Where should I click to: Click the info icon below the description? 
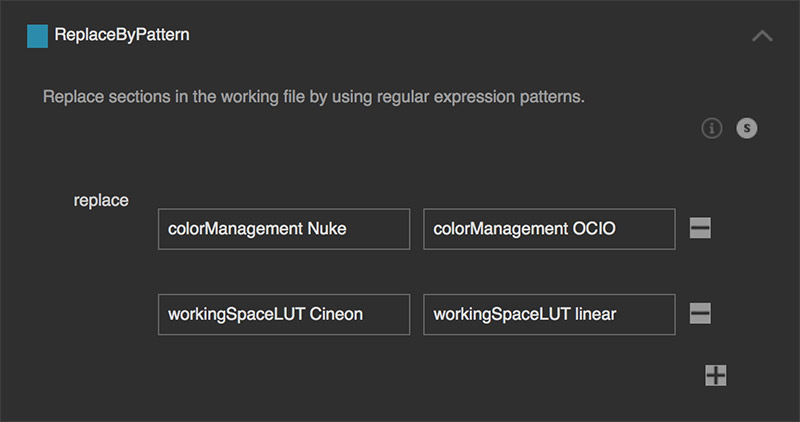click(712, 128)
